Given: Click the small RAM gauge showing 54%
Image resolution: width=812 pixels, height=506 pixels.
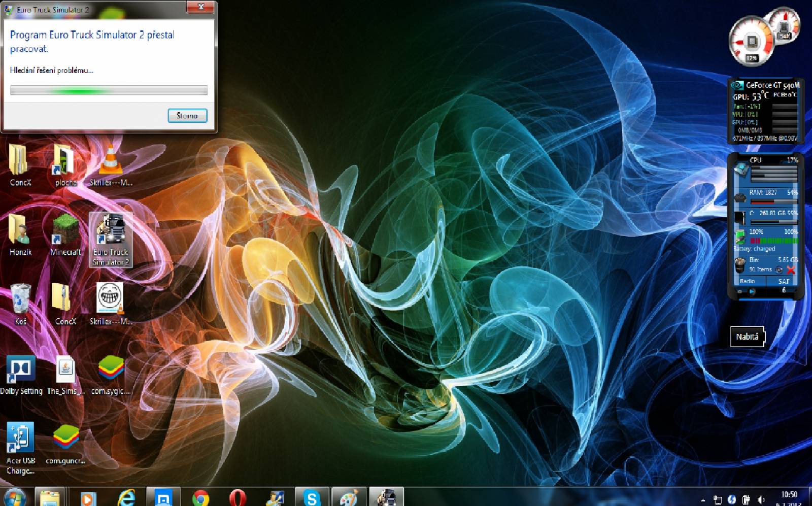Looking at the screenshot, I should (785, 25).
